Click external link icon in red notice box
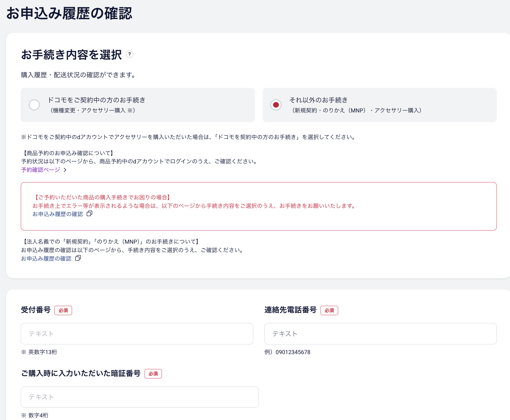The width and height of the screenshot is (510, 420). (x=90, y=214)
